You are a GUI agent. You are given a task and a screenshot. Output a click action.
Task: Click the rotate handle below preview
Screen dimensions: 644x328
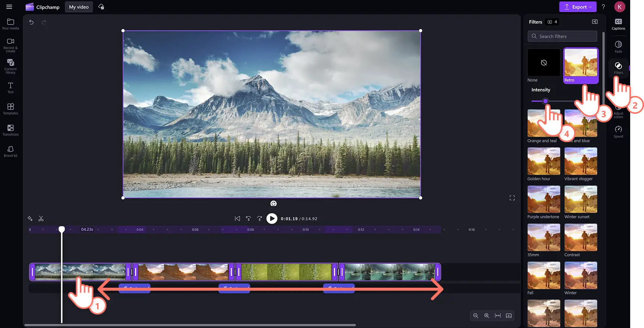(x=273, y=203)
